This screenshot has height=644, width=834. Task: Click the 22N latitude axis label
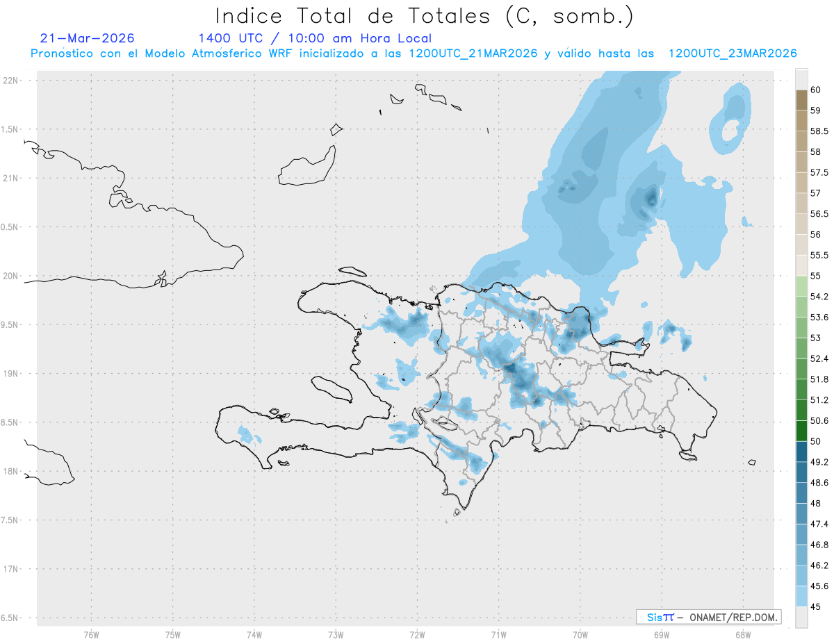[x=12, y=80]
